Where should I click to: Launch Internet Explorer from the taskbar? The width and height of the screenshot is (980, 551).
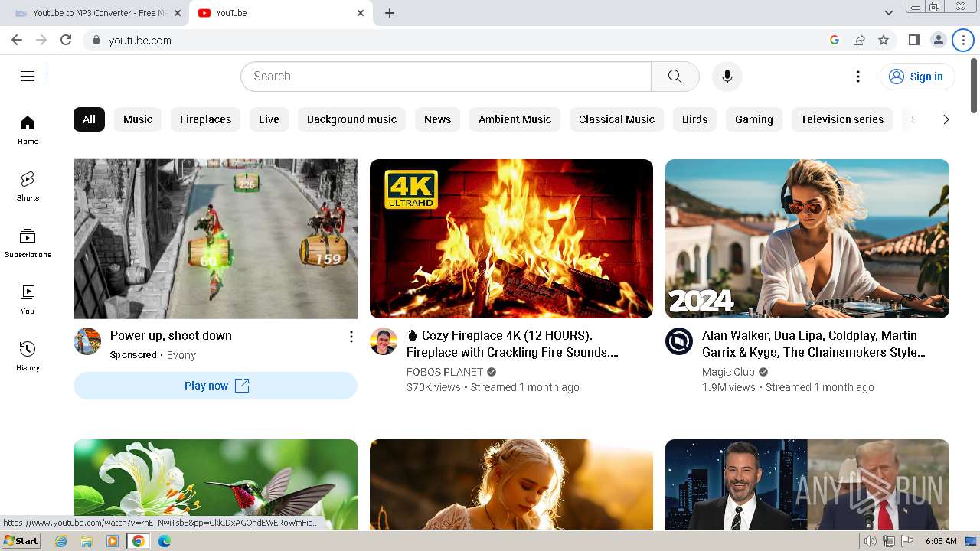[x=60, y=541]
